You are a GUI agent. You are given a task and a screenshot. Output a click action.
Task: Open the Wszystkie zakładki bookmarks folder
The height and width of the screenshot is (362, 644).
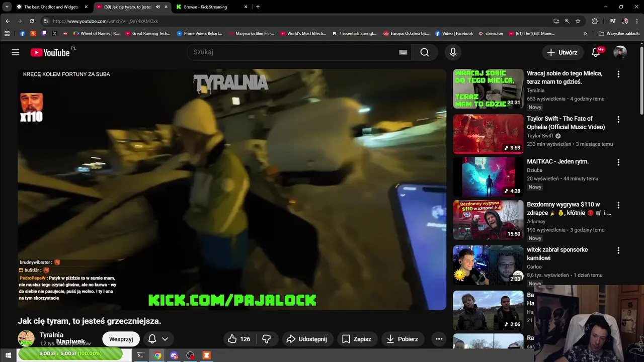[x=619, y=34]
